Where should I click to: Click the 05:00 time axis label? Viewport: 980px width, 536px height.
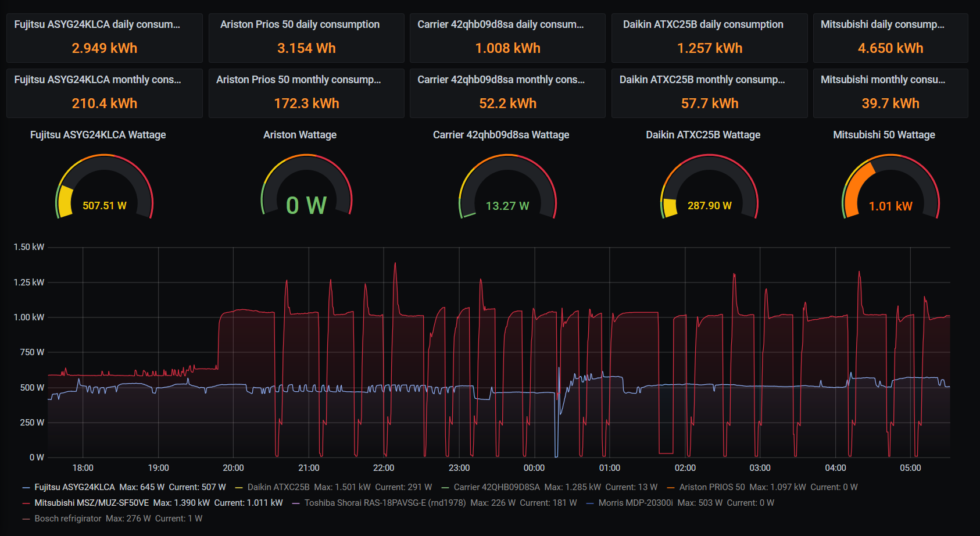[x=910, y=468]
